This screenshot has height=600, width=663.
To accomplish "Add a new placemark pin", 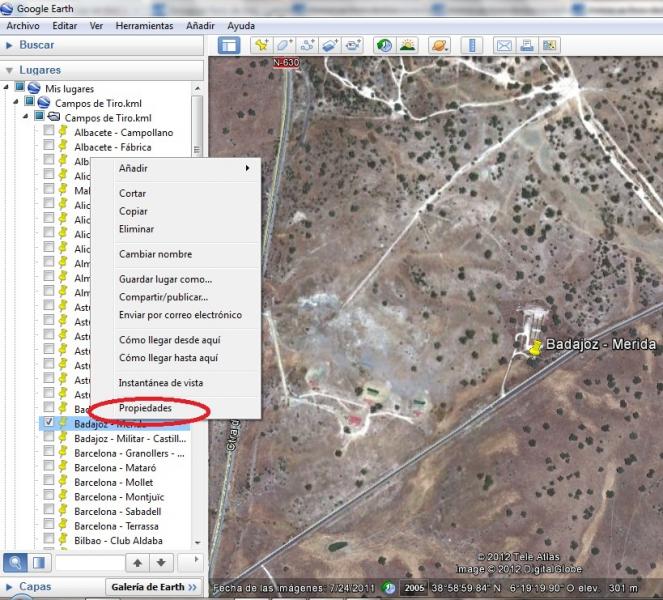I will click(261, 45).
